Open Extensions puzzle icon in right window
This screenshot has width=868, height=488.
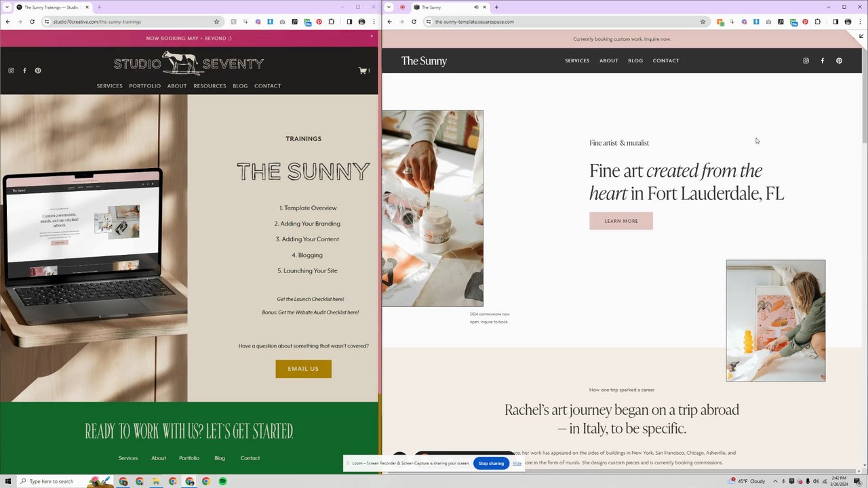coord(817,22)
